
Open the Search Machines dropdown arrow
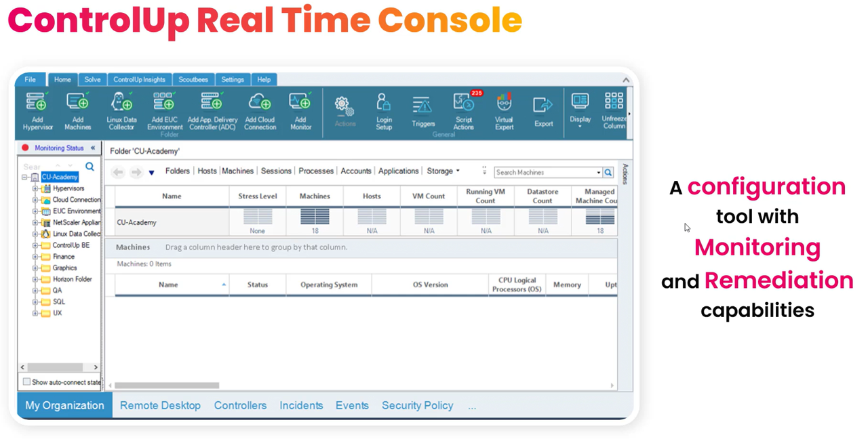[x=598, y=173]
